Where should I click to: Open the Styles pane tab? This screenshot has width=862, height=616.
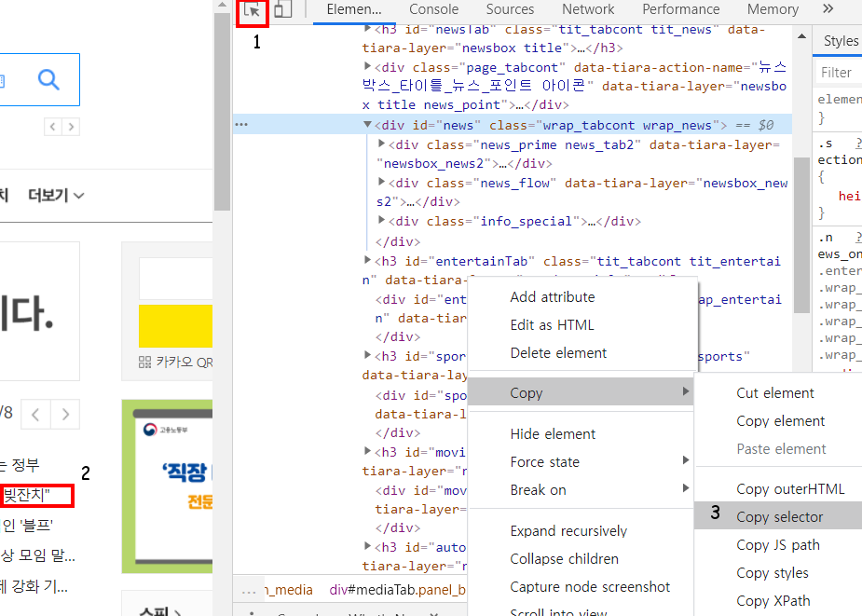click(x=841, y=41)
